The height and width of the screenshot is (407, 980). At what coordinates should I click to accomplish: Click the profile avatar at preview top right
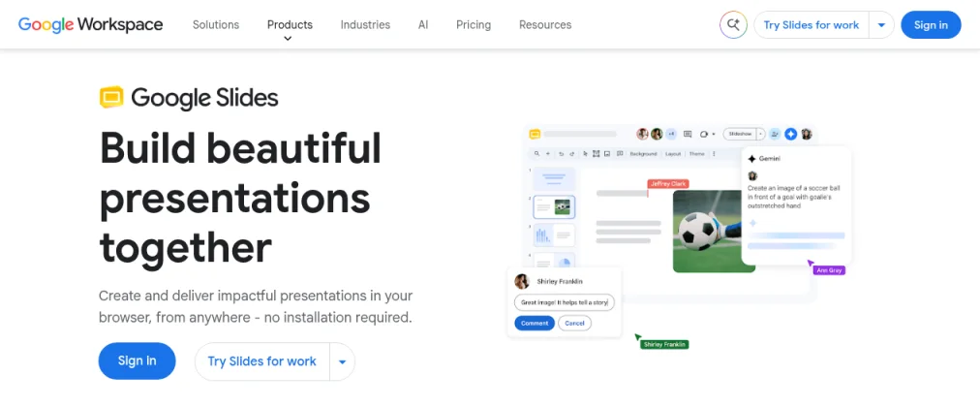(807, 134)
